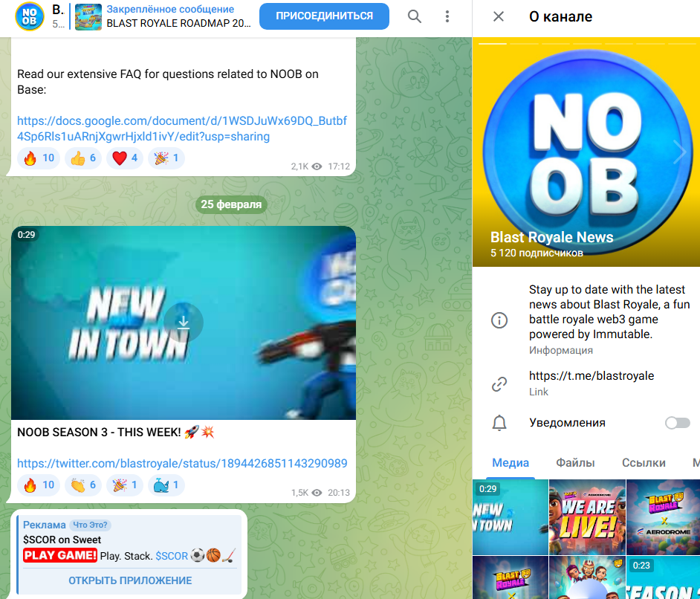Download the NEW IN TOWN video
Screen dimensions: 700x599
coord(184,323)
